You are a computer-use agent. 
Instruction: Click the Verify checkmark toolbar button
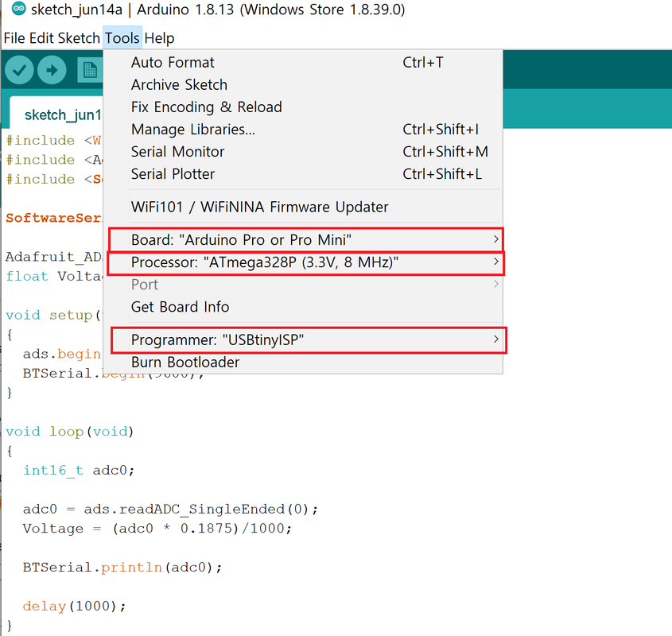tap(19, 70)
